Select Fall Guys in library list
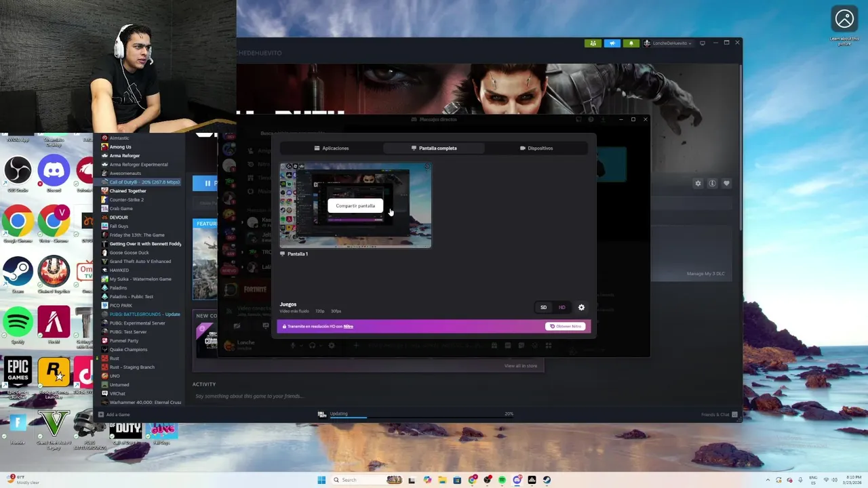 point(118,226)
